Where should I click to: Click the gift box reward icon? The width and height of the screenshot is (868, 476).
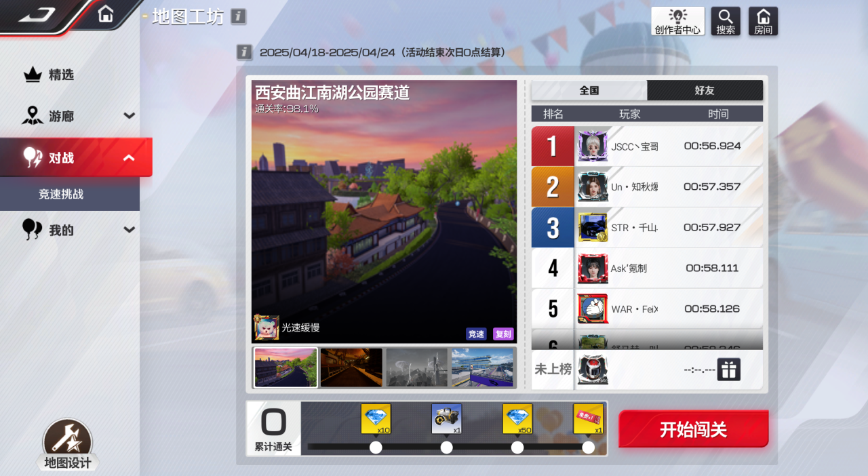(x=728, y=370)
